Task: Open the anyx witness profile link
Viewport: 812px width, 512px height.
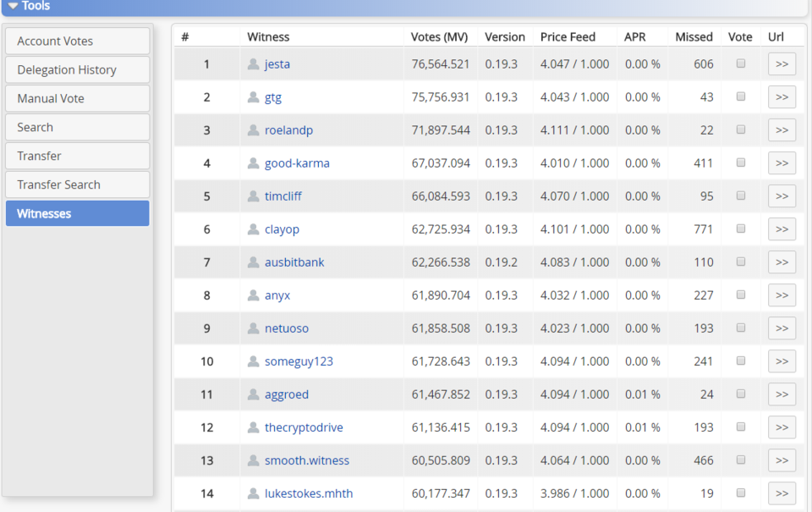Action: 277,295
